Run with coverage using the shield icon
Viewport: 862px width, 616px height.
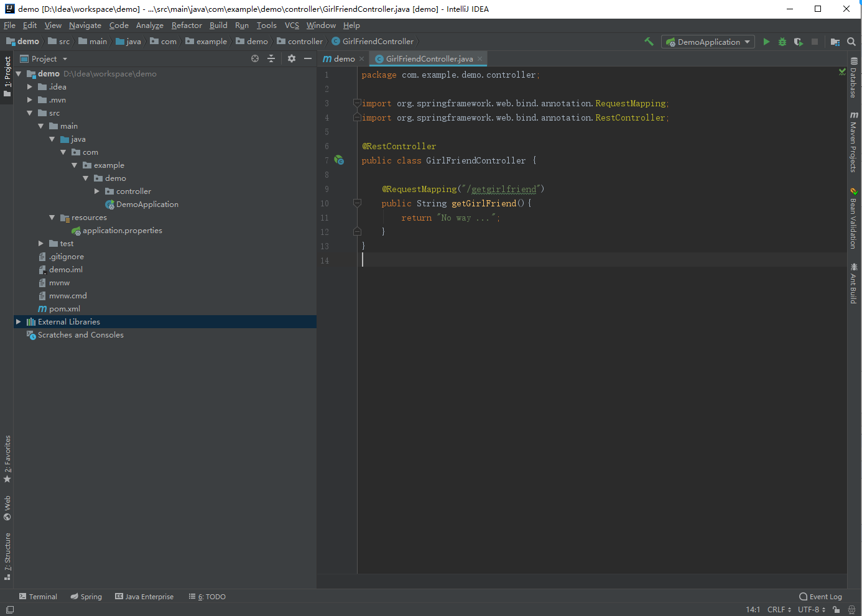tap(799, 42)
